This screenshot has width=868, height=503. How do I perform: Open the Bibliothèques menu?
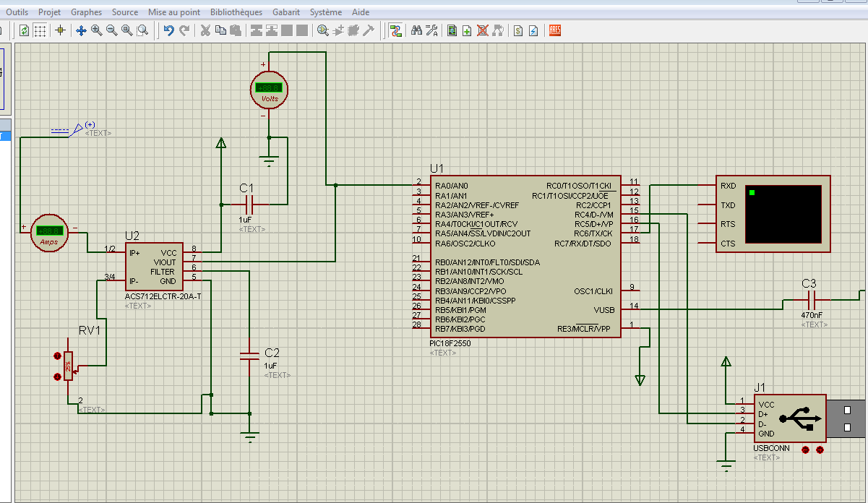point(236,12)
